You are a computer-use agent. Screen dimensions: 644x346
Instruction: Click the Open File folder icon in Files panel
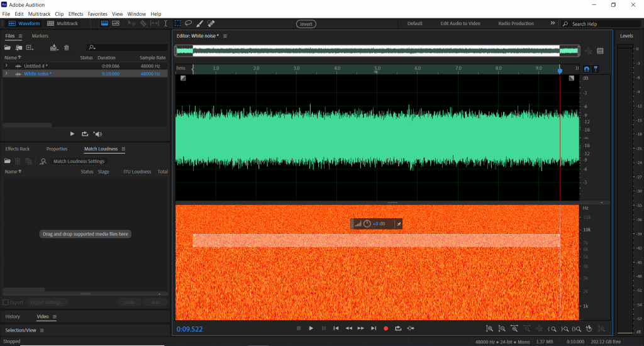9,47
